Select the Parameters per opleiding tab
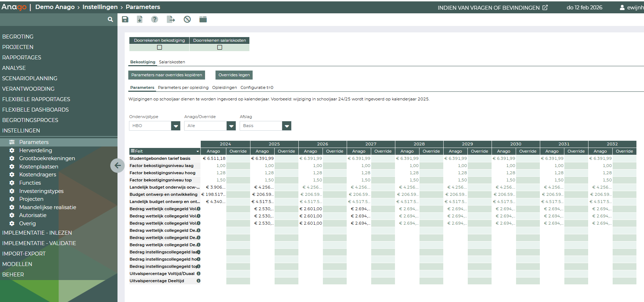This screenshot has width=644, height=302. pos(183,87)
